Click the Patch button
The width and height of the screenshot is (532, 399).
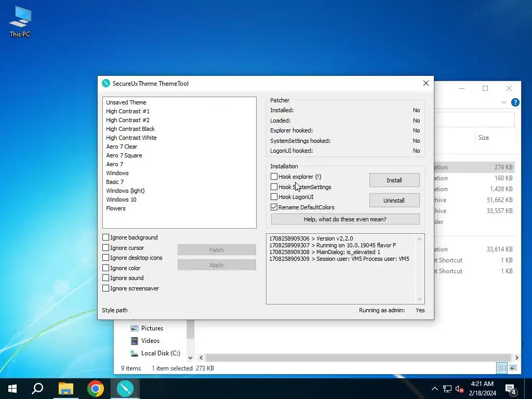[x=217, y=250]
